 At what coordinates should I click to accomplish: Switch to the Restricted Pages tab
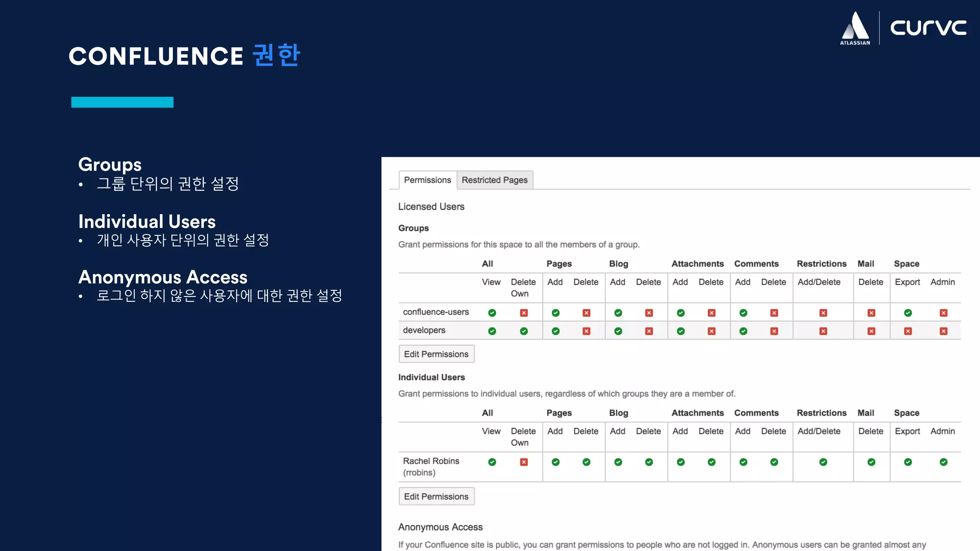click(494, 180)
